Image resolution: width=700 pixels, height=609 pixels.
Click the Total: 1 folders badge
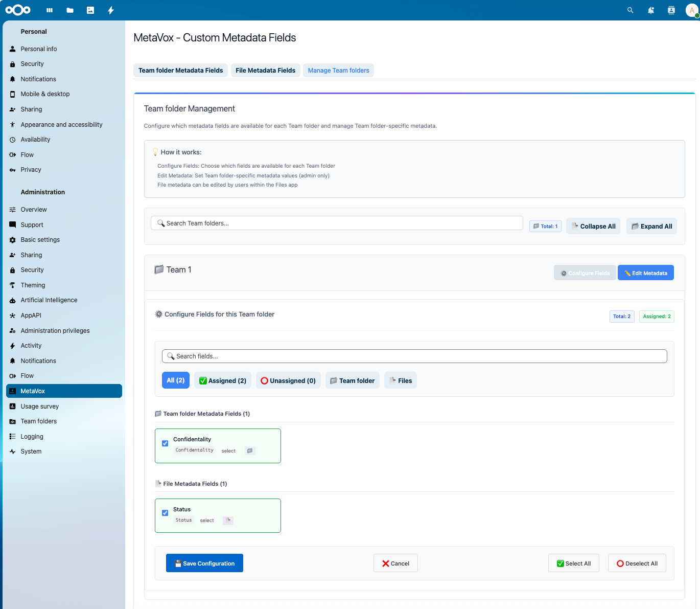[x=545, y=226]
